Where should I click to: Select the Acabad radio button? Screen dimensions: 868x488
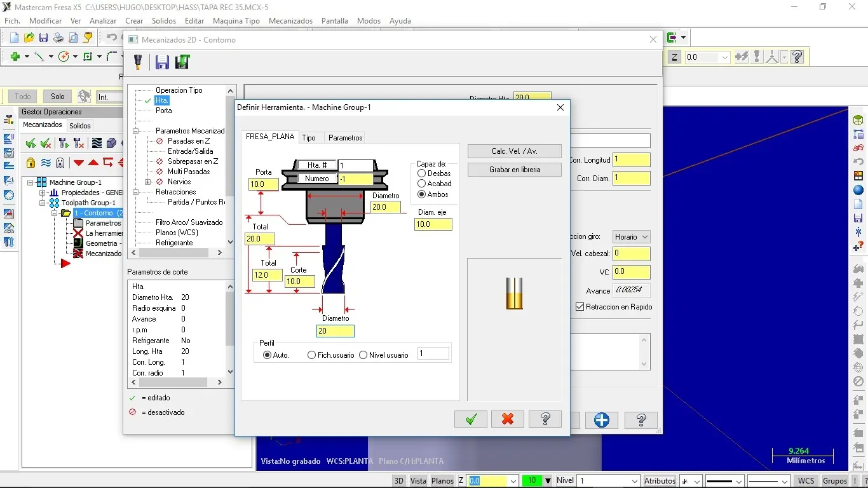pos(422,184)
